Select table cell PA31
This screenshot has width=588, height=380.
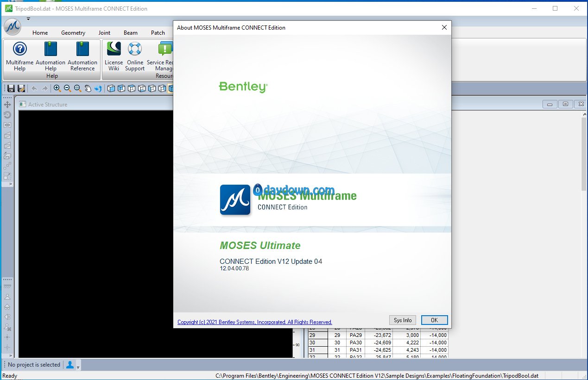(356, 350)
